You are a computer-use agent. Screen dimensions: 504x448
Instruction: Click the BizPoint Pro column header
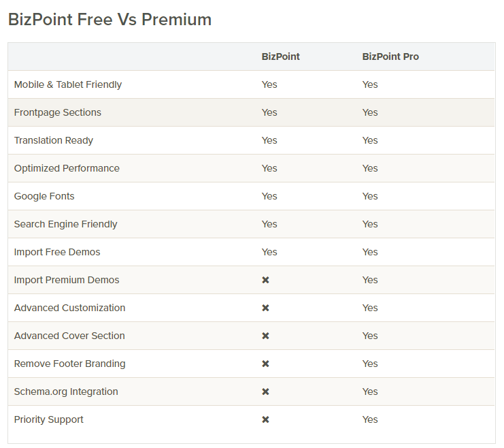[x=390, y=57]
